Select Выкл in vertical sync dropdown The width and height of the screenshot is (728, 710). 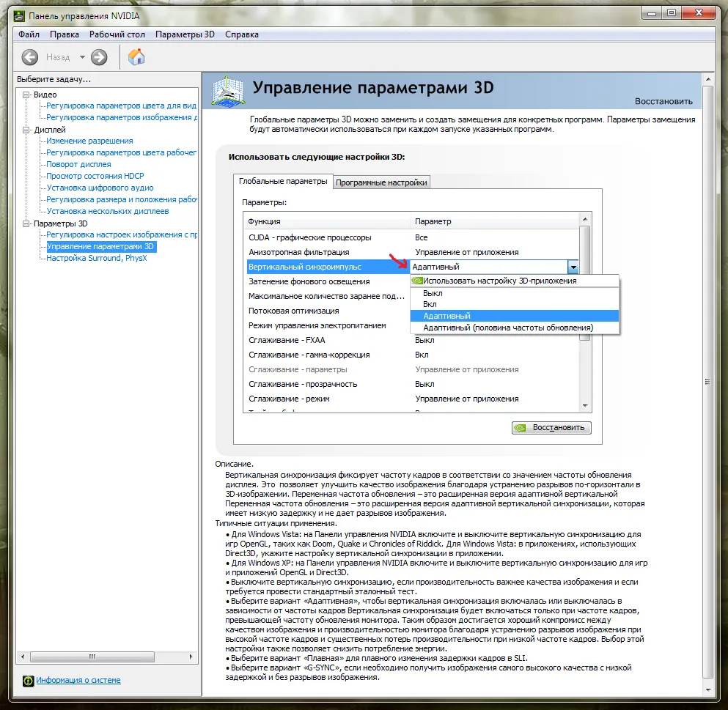click(x=515, y=293)
